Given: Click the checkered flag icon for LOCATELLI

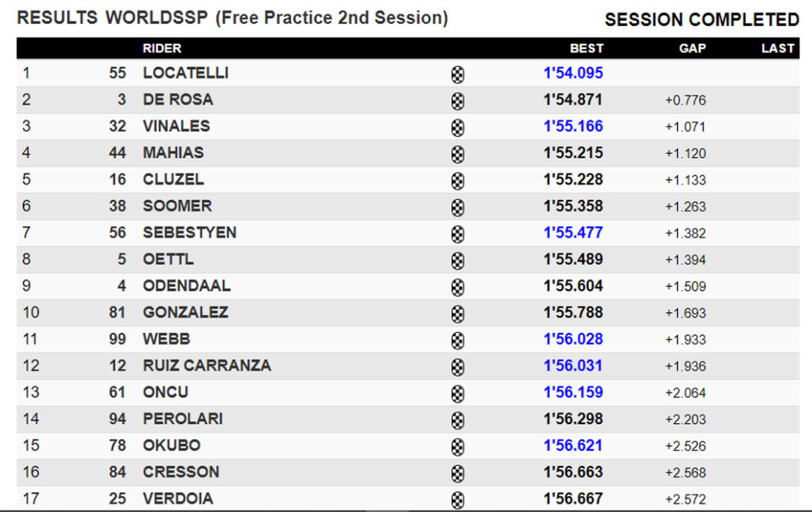Looking at the screenshot, I should (458, 75).
